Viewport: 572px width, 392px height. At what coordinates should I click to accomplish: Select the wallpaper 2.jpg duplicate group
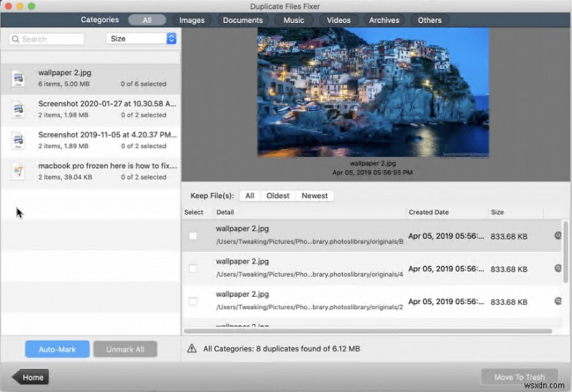pos(91,79)
